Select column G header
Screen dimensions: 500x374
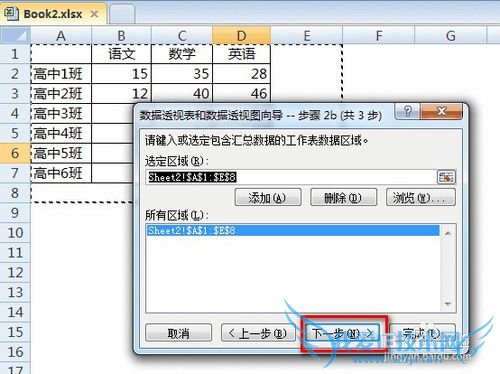pyautogui.click(x=451, y=35)
